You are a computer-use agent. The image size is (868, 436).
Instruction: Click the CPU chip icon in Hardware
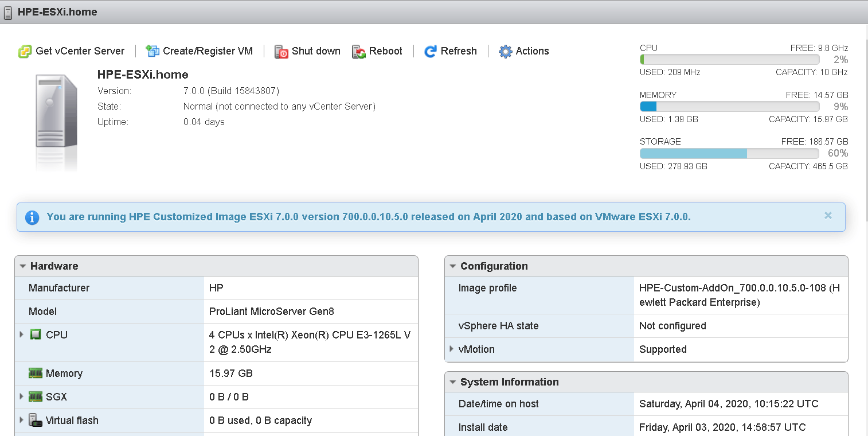36,334
